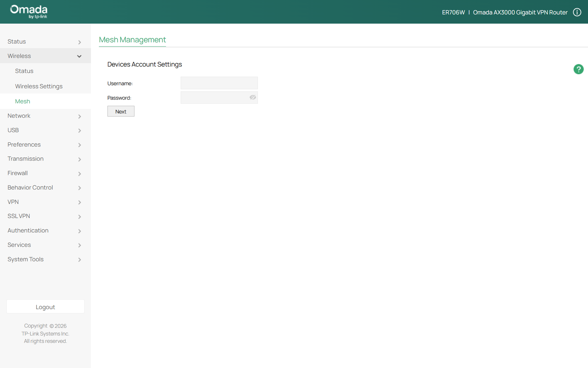The image size is (588, 368).
Task: Open the VPN menu item
Action: tap(45, 202)
